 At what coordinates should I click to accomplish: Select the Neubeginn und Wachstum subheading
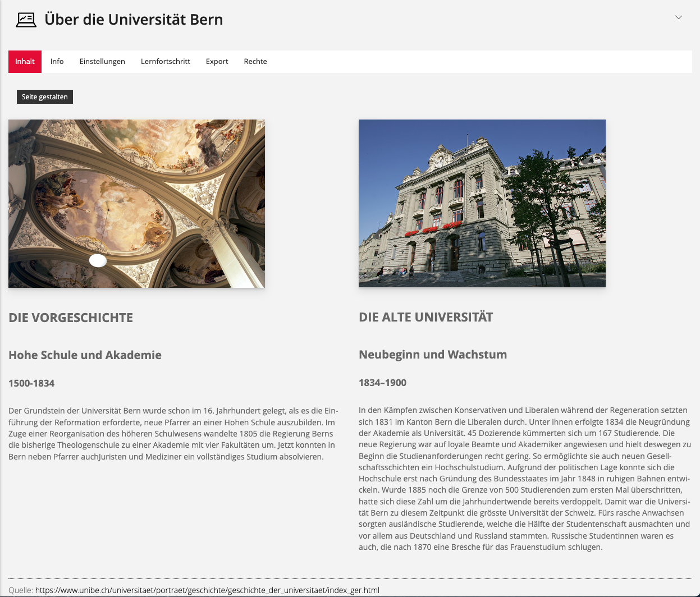pyautogui.click(x=432, y=355)
